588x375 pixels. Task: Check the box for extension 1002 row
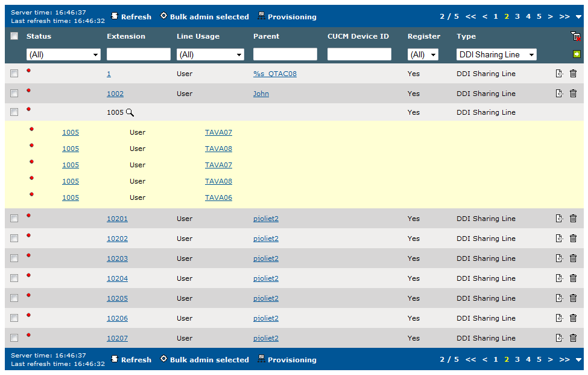[x=14, y=94]
